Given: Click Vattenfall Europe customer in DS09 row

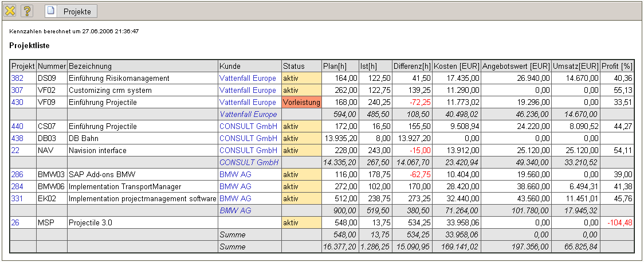Looking at the screenshot, I should click(248, 78).
